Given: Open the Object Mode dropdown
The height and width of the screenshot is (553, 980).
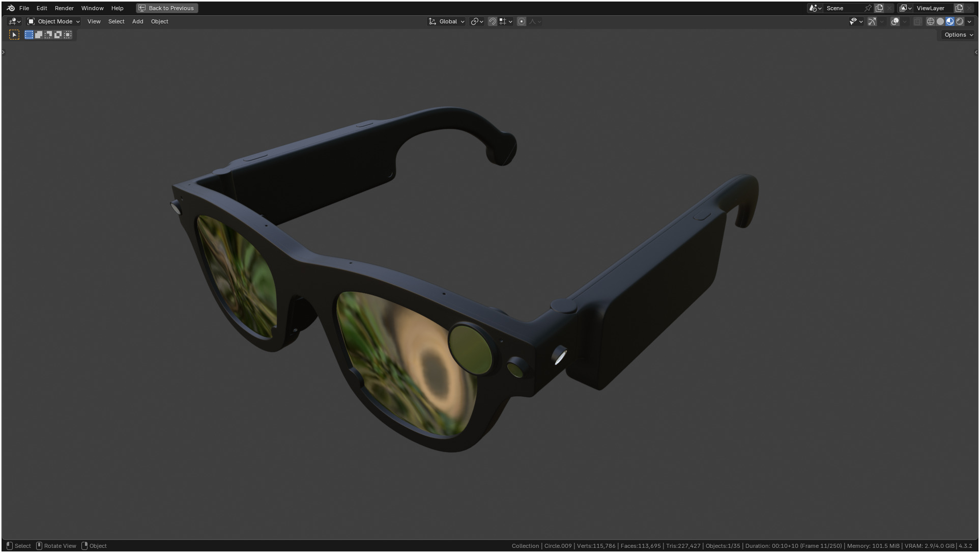Looking at the screenshot, I should pos(53,21).
